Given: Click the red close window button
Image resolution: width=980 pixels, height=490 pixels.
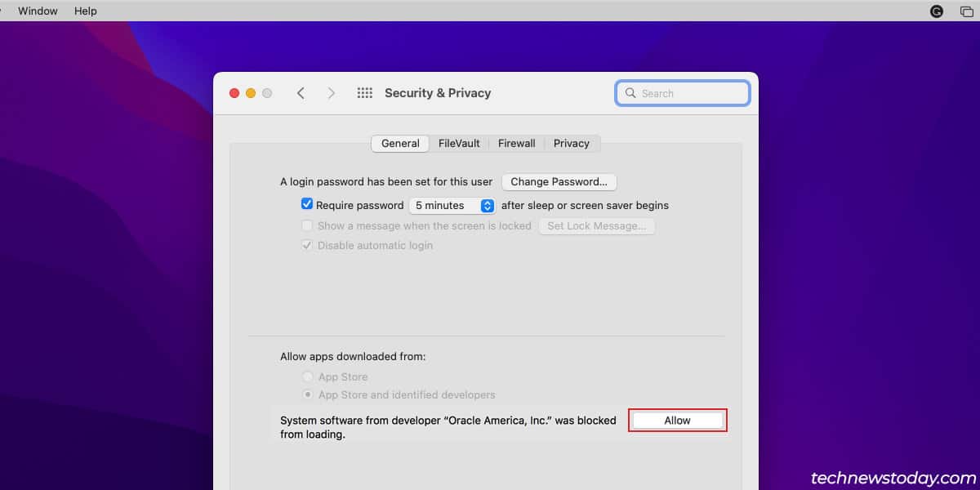Looking at the screenshot, I should [x=234, y=93].
